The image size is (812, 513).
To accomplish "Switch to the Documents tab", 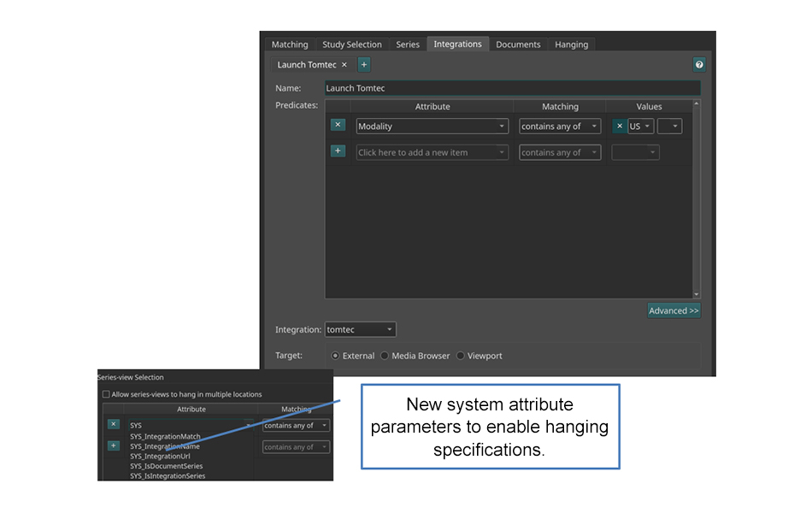I will click(518, 44).
